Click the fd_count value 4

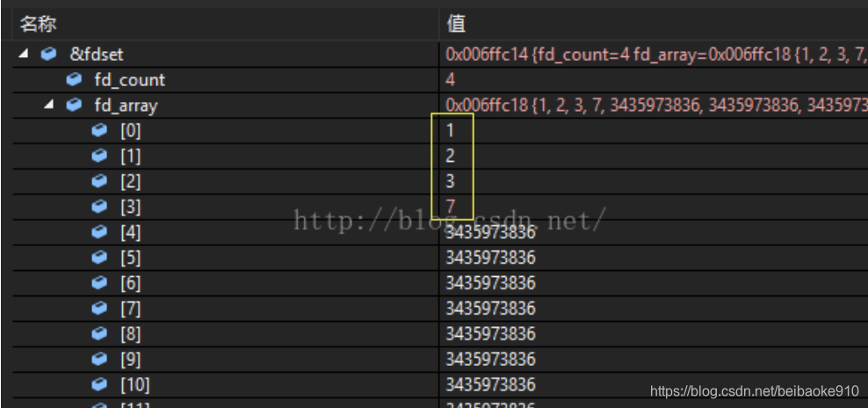(x=450, y=80)
